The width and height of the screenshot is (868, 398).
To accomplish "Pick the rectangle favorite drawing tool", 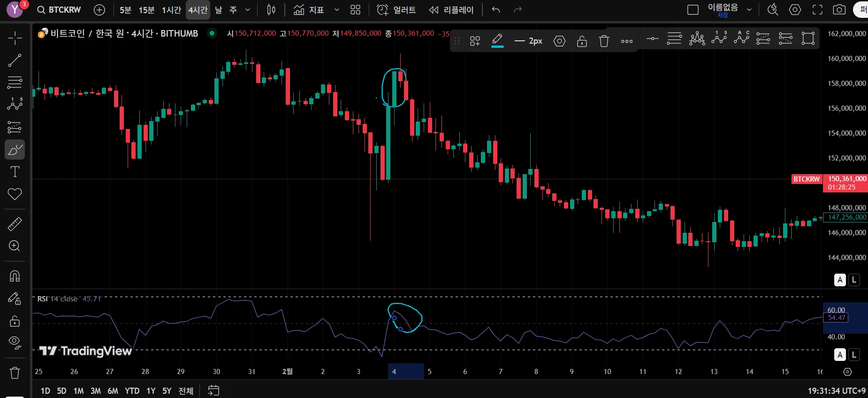I will point(808,38).
